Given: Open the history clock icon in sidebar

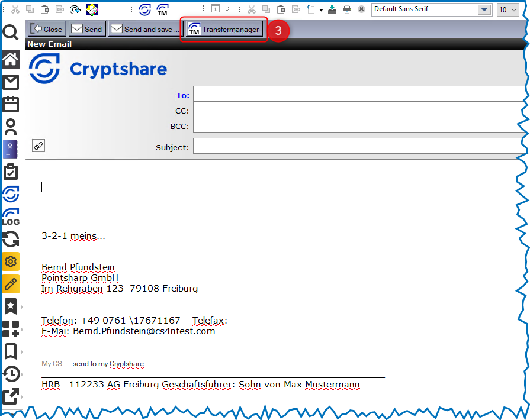Looking at the screenshot, I should coord(11,374).
